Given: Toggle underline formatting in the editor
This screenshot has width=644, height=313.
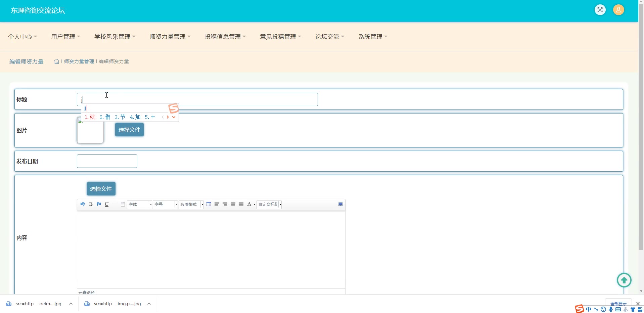Looking at the screenshot, I should (x=107, y=204).
